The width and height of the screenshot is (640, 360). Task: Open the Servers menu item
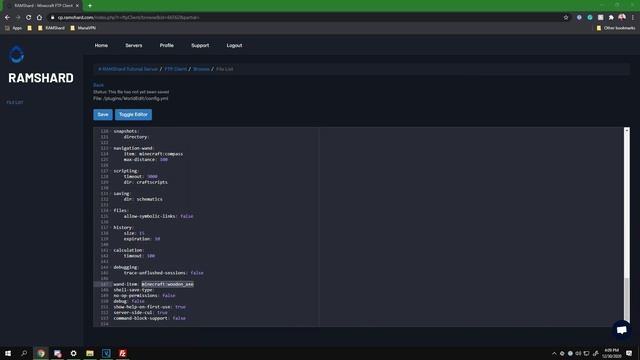coord(134,45)
